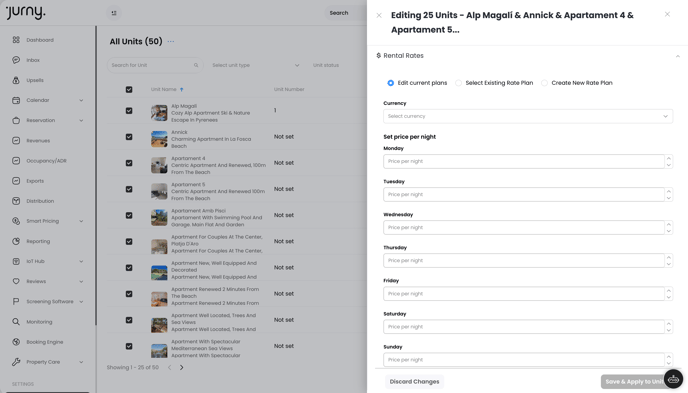Uncheck the Annick unit checkbox
The width and height of the screenshot is (688, 393).
pyautogui.click(x=129, y=137)
